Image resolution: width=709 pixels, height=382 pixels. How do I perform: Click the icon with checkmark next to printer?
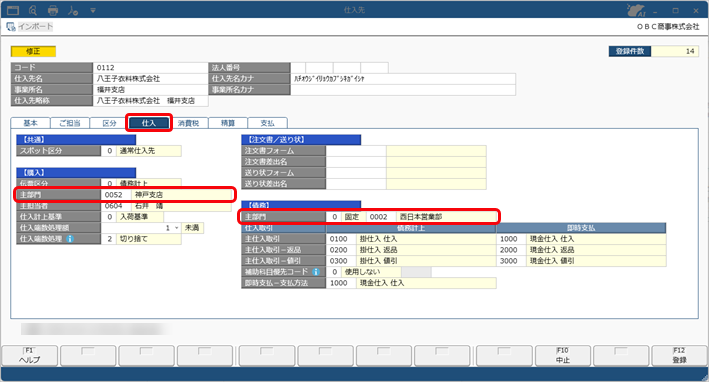tap(73, 10)
